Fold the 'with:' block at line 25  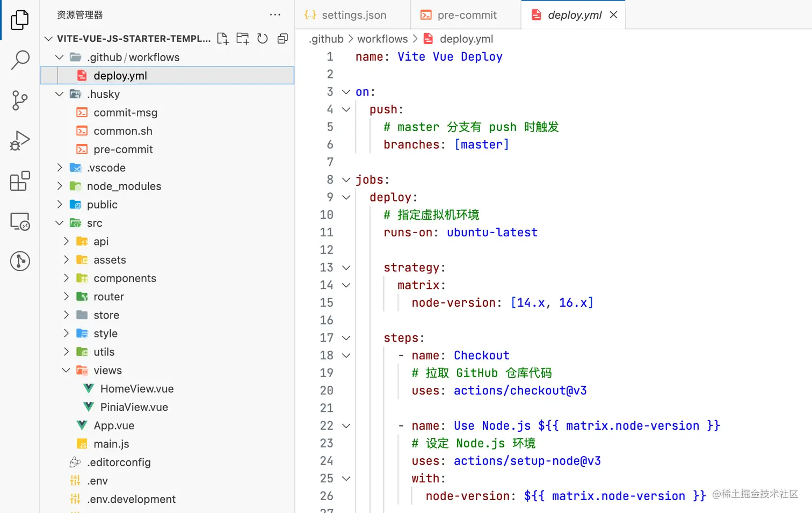346,479
